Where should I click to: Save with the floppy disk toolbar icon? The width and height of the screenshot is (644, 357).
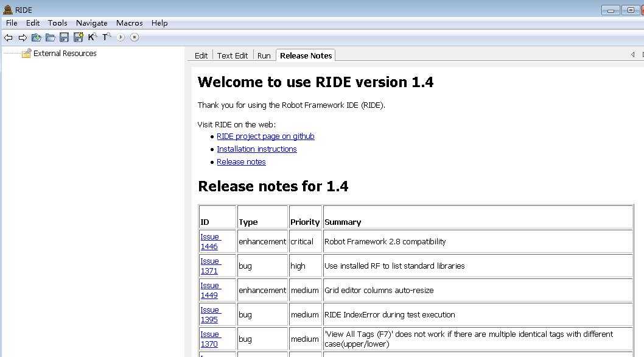(x=64, y=37)
